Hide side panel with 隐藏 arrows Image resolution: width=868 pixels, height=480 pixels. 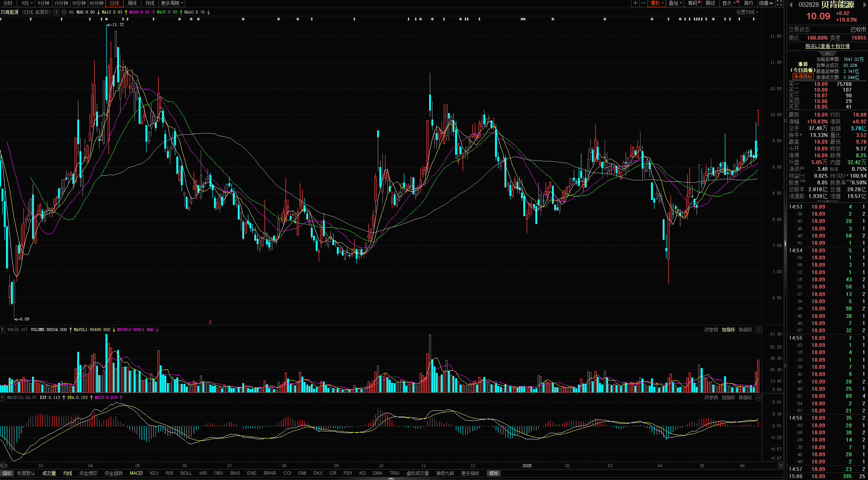(x=766, y=3)
